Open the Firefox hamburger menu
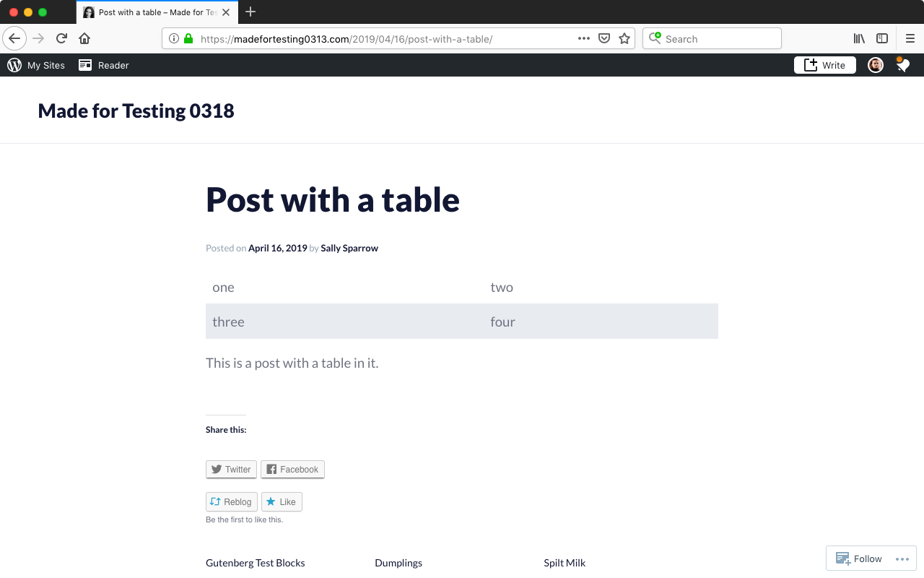The image size is (924, 578). tap(909, 38)
